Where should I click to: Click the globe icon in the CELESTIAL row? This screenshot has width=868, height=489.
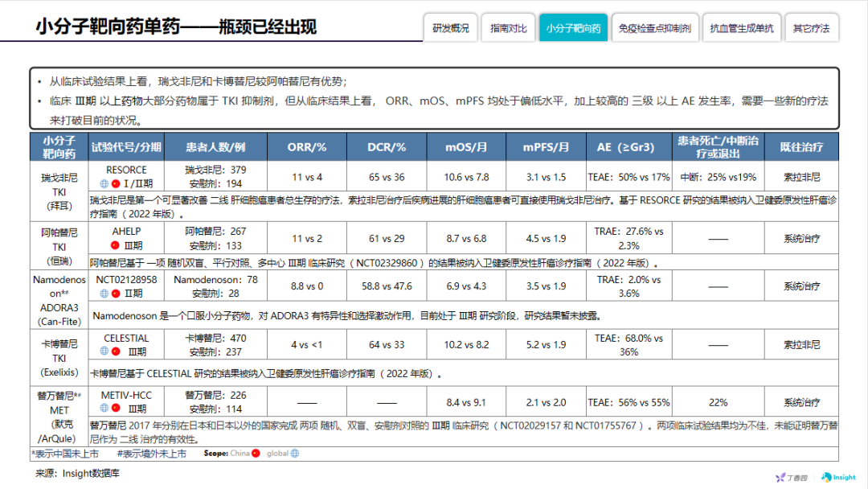104,351
